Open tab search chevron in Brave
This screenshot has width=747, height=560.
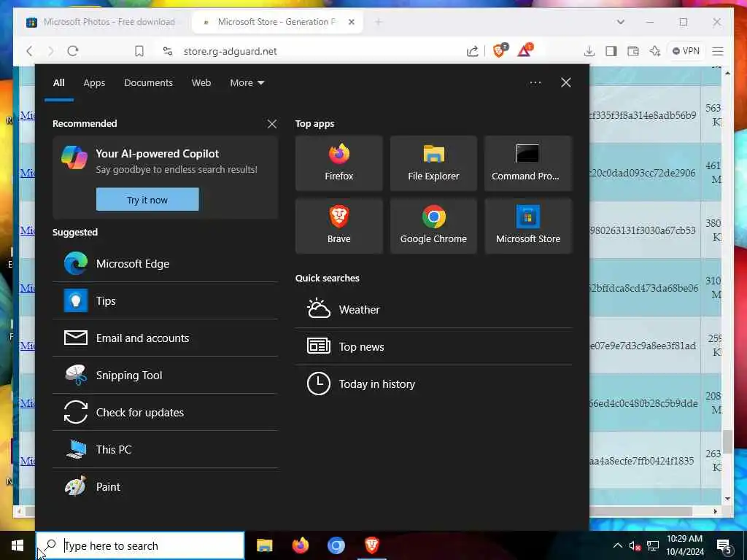[x=620, y=22]
